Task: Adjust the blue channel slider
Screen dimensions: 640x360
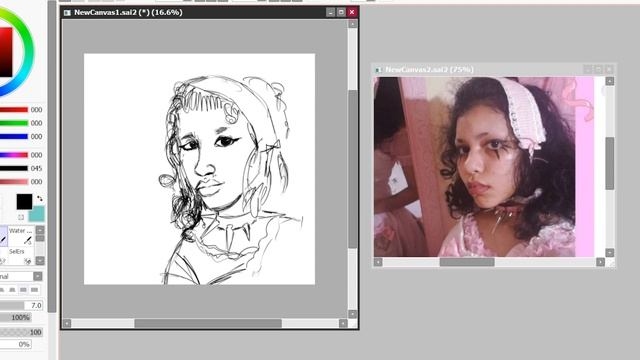Action: 14,136
